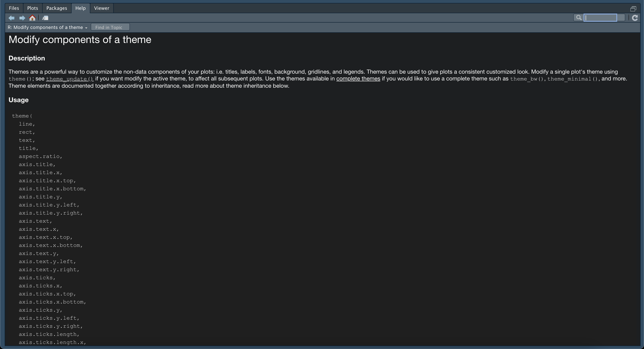Click the axis.text.x.top argument
Viewport: 644px width, 349px height.
point(46,237)
